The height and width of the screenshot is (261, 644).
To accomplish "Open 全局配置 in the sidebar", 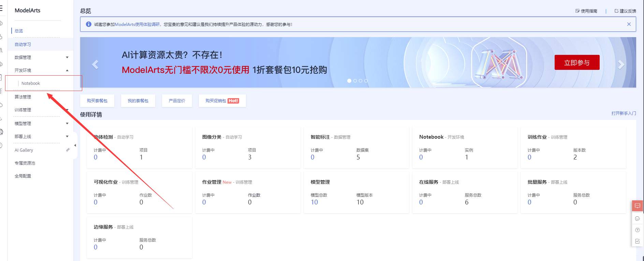I will point(23,176).
